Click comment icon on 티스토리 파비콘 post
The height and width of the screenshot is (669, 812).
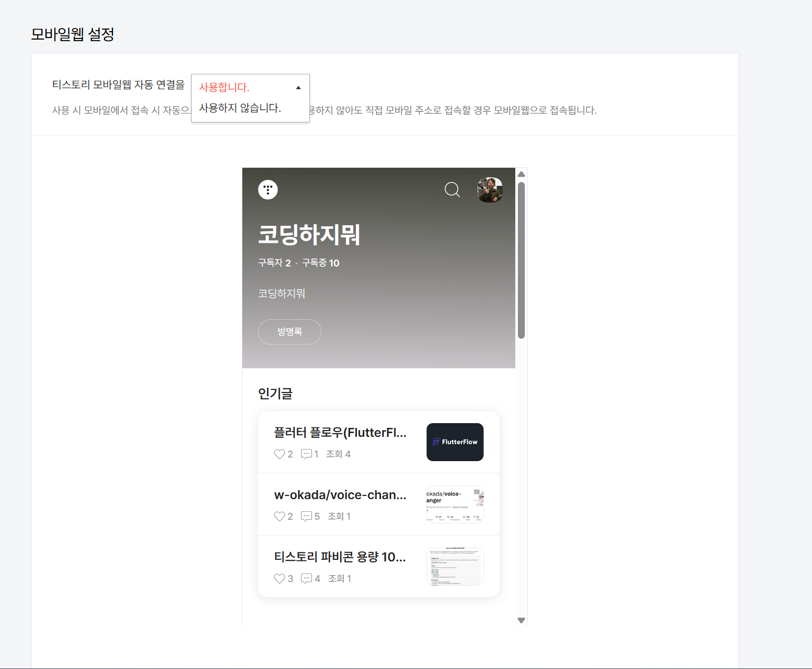click(x=306, y=579)
